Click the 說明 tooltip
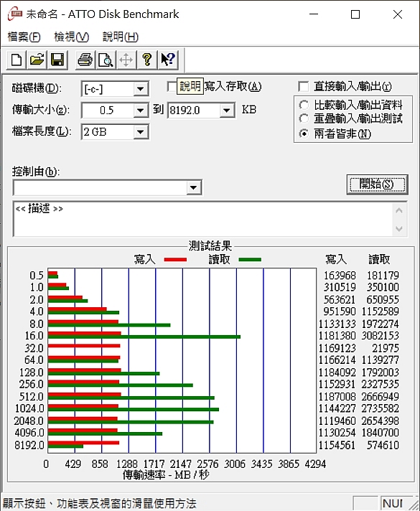This screenshot has width=420, height=511. 190,86
